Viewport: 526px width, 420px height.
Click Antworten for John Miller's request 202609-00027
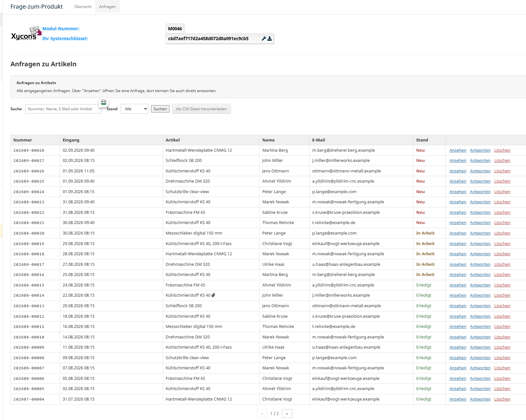click(x=480, y=161)
